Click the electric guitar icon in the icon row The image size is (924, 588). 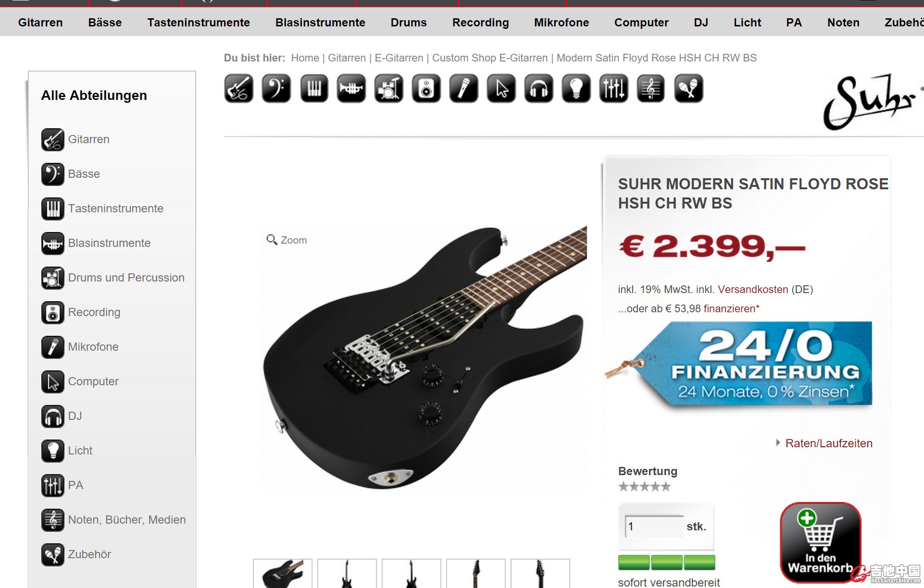(x=238, y=88)
